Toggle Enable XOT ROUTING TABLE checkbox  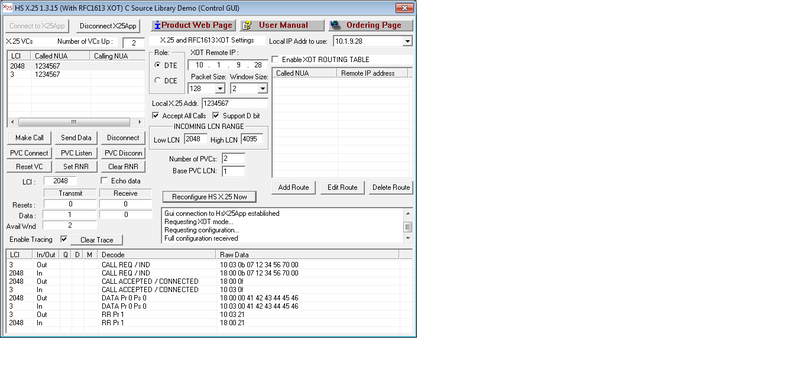coord(275,60)
